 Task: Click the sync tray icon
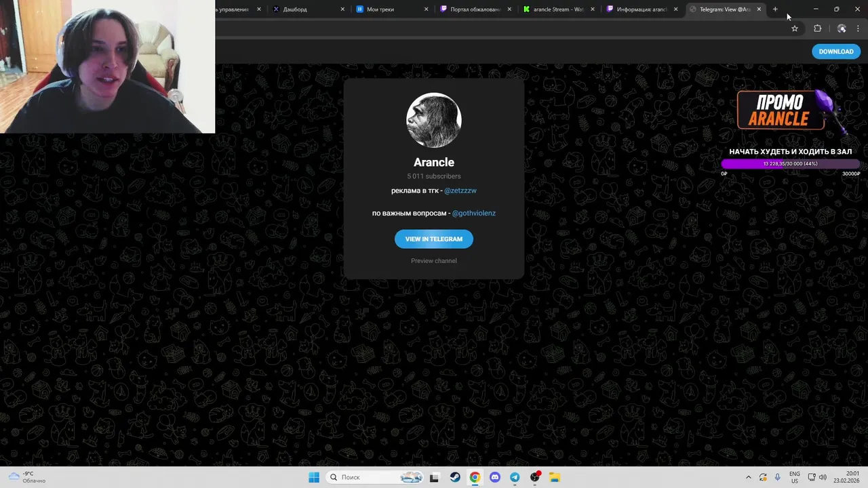(763, 477)
